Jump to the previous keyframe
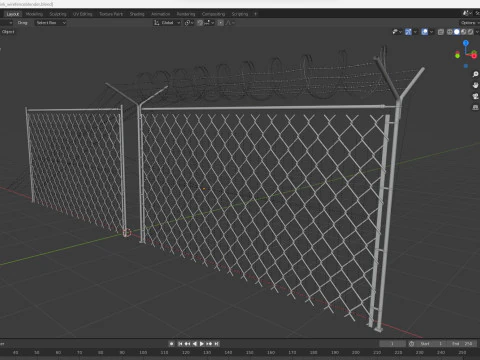This screenshot has height=360, width=480. (x=187, y=344)
